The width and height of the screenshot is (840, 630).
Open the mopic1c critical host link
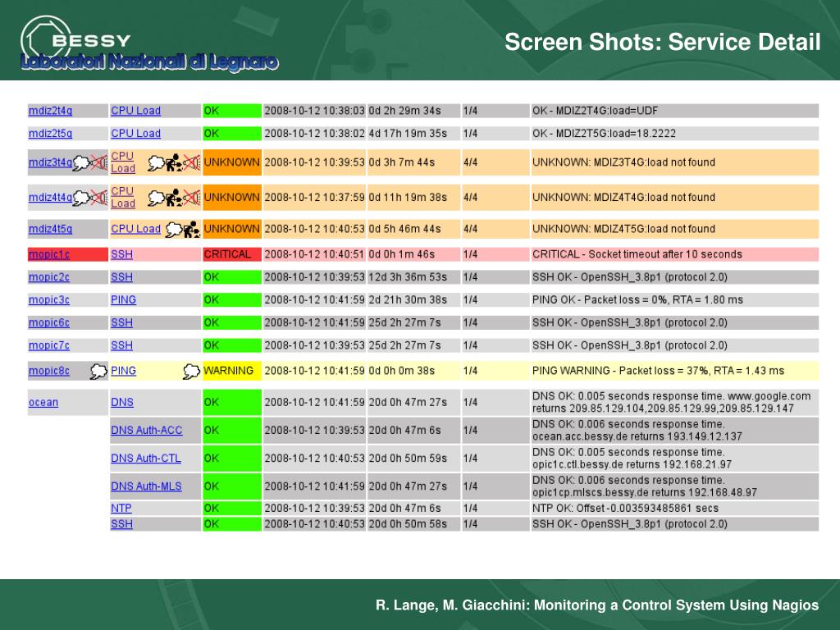pos(48,254)
